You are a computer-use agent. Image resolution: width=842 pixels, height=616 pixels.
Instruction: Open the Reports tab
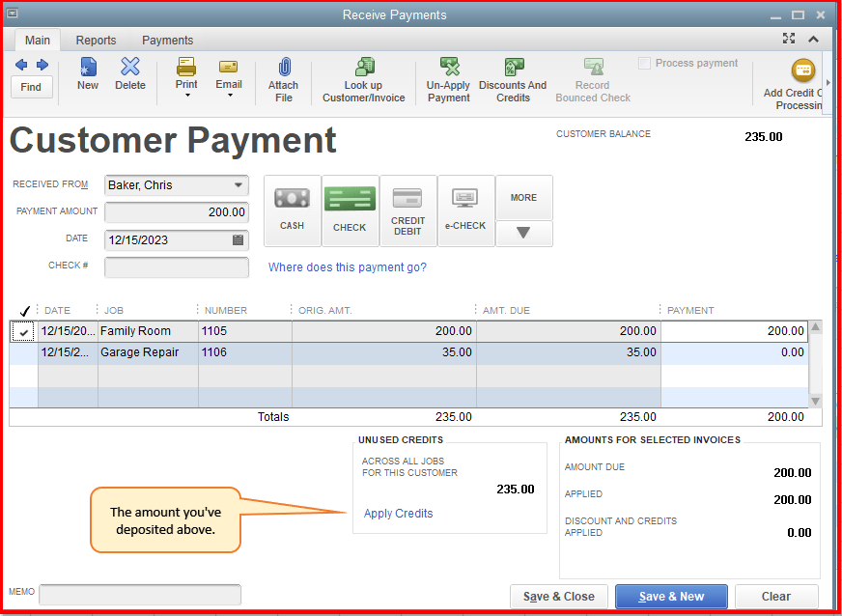point(96,40)
